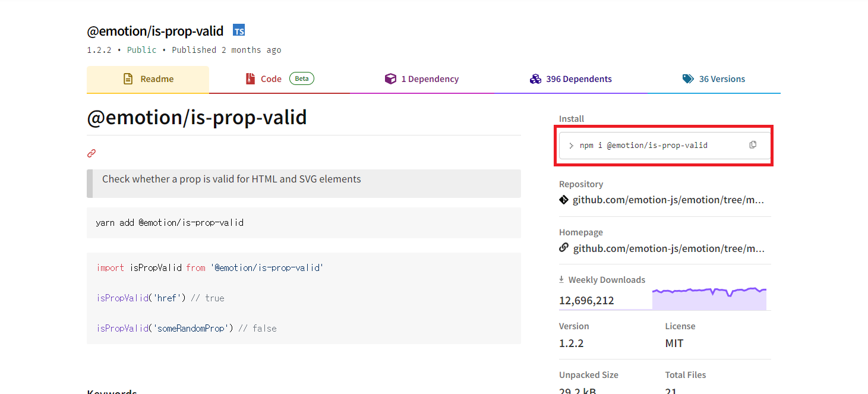868x394 pixels.
Task: Click the Versions tags icon
Action: coord(688,78)
